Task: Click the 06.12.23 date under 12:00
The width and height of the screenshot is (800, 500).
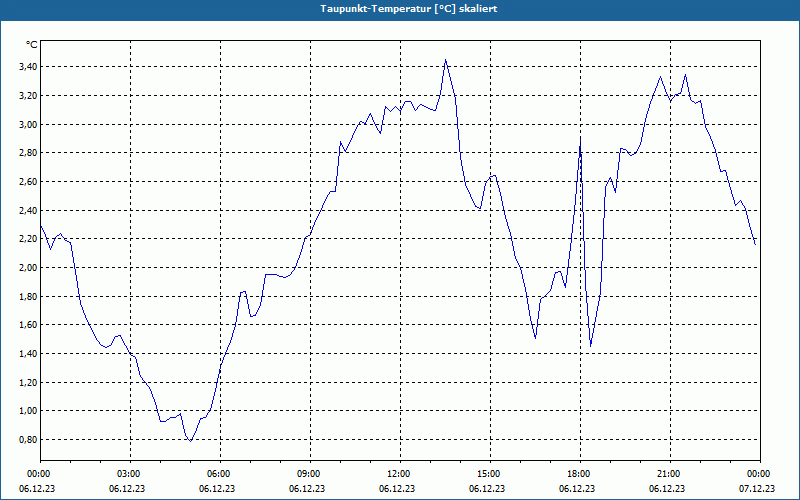Action: click(x=397, y=489)
